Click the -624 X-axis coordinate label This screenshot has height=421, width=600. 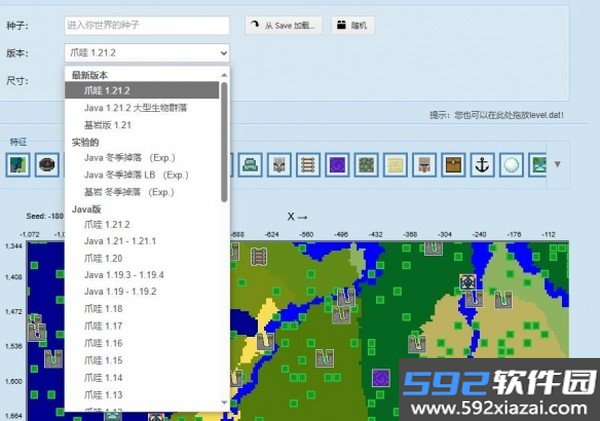pyautogui.click(x=272, y=234)
